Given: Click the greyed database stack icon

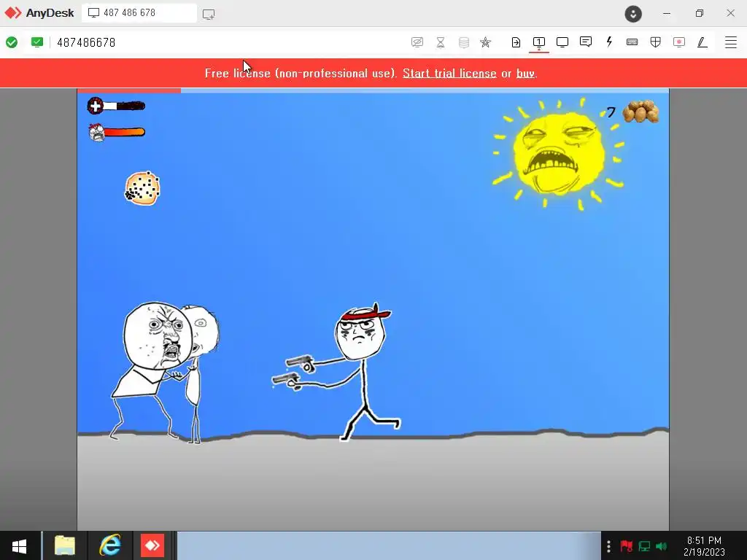Looking at the screenshot, I should [463, 42].
